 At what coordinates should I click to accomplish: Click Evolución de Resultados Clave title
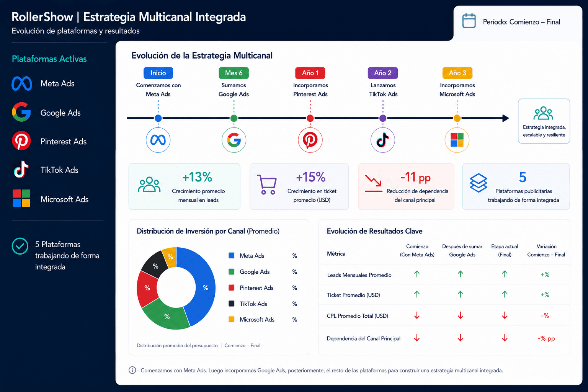coord(374,231)
